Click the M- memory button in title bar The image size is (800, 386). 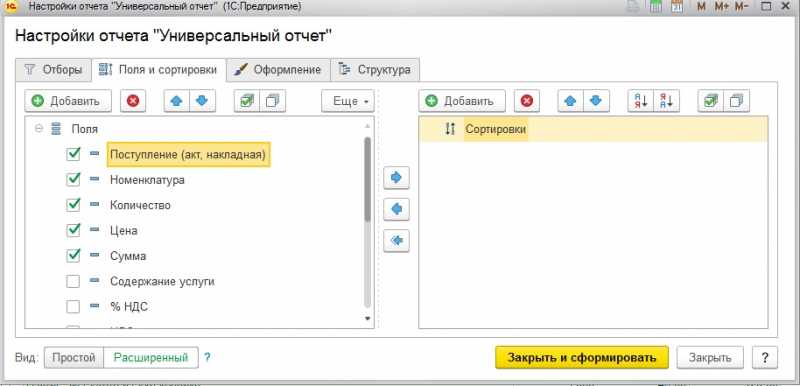pos(742,7)
